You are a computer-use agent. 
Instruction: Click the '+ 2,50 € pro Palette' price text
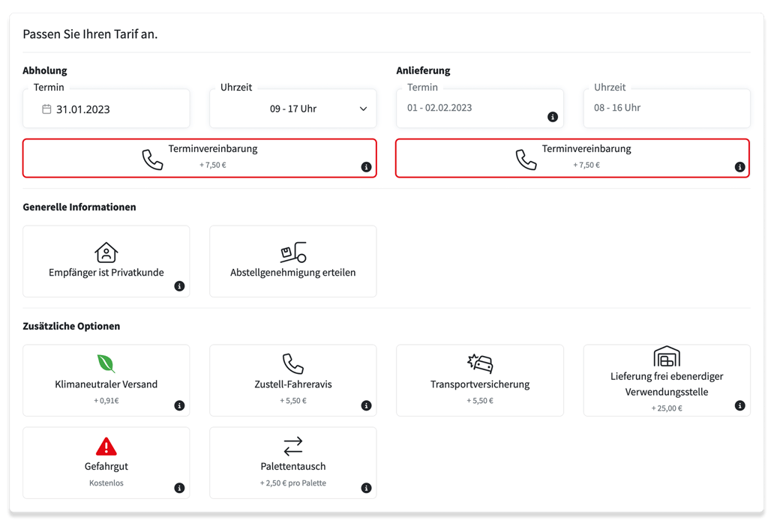point(293,483)
